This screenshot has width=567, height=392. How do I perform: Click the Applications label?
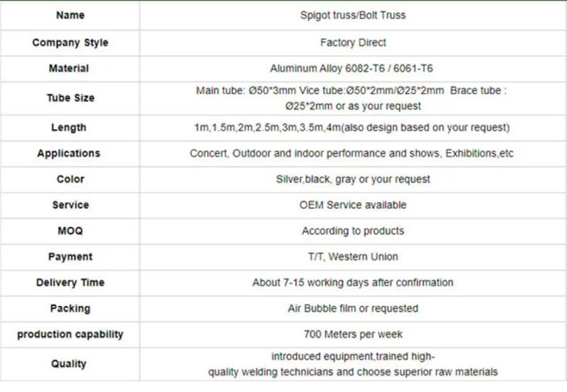click(69, 154)
